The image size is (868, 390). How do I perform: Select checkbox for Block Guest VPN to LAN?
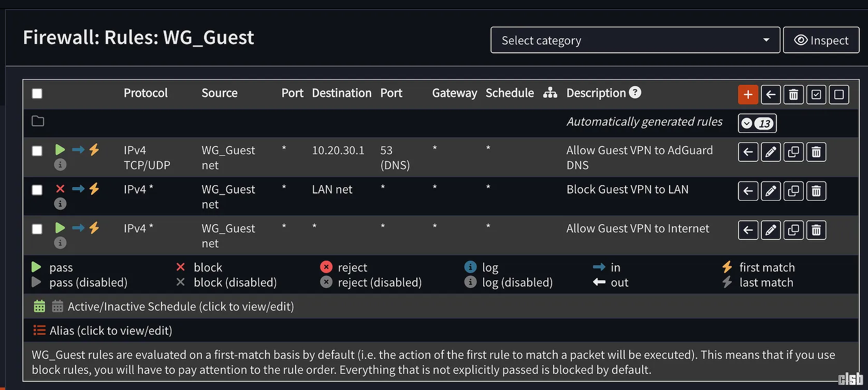pos(37,190)
